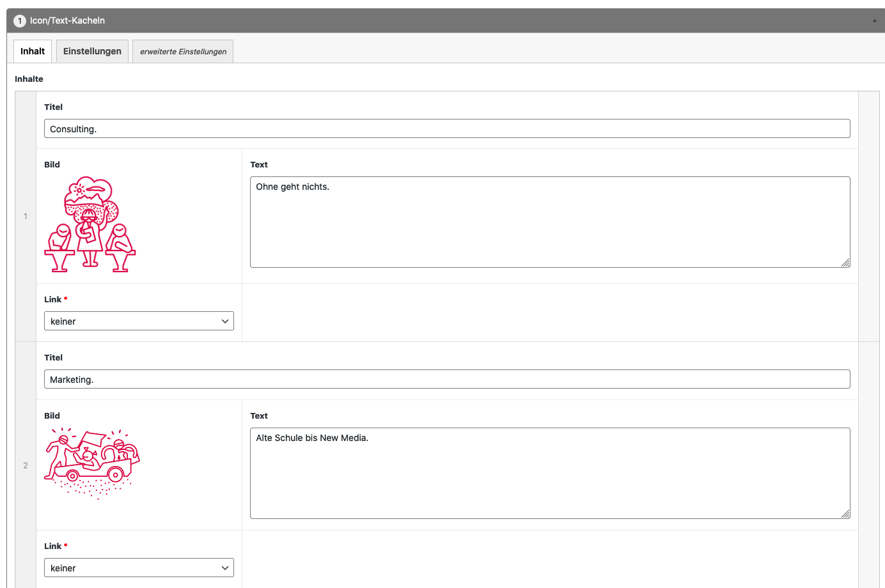Viewport: 885px width, 588px height.
Task: Select the Consulting people illustration image
Action: (x=90, y=224)
